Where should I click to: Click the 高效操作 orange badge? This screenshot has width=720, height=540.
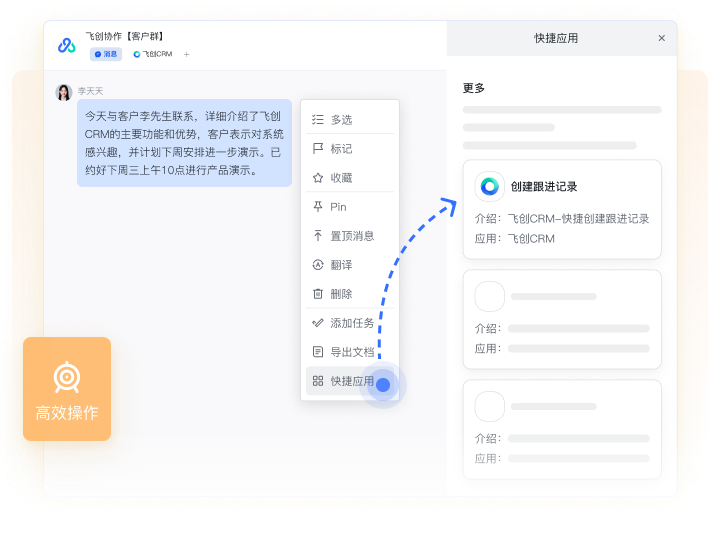67,389
